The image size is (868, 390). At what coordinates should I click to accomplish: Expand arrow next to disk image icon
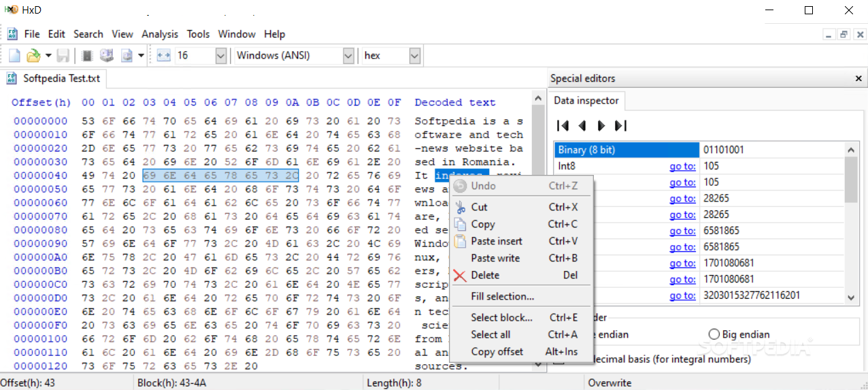pos(141,55)
